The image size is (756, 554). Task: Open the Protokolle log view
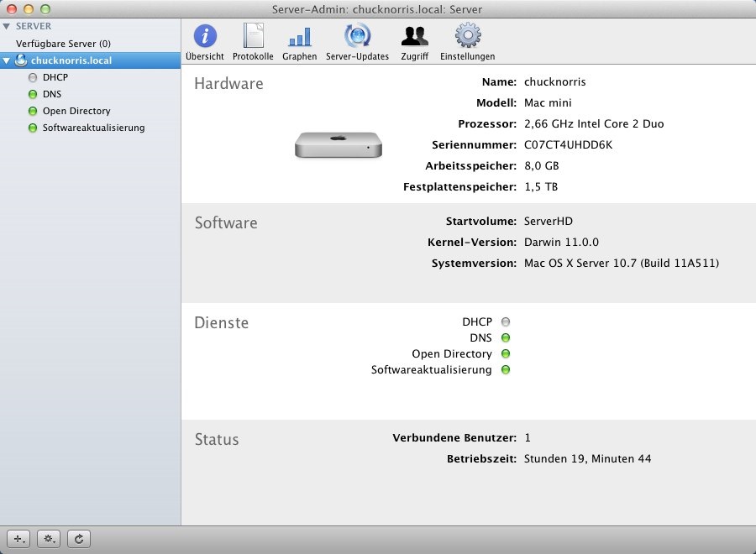click(x=253, y=35)
